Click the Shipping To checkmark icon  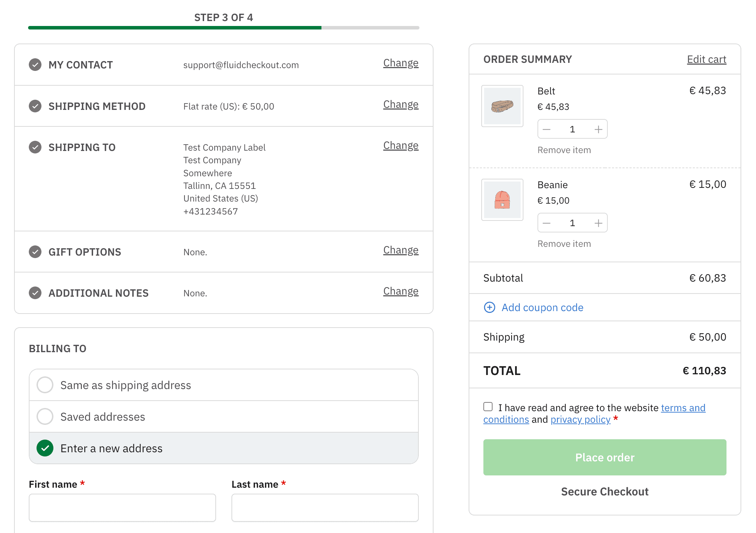pos(35,147)
